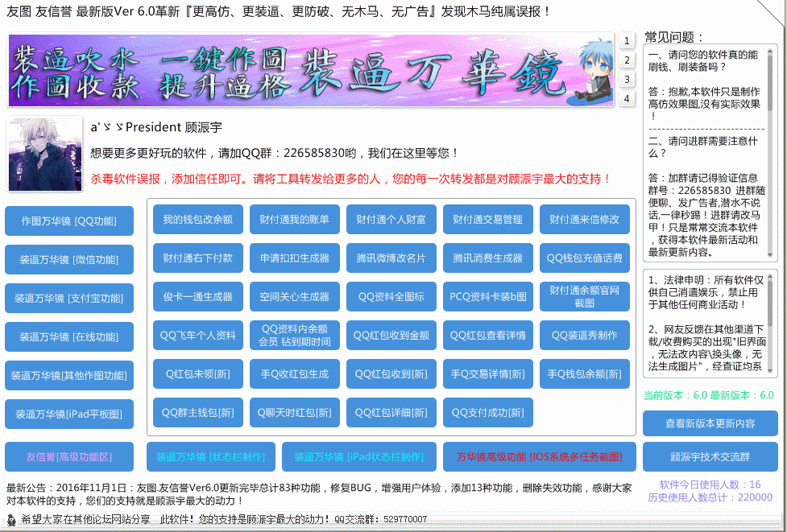Click the 手Q交易详情[新] button

coord(488,373)
